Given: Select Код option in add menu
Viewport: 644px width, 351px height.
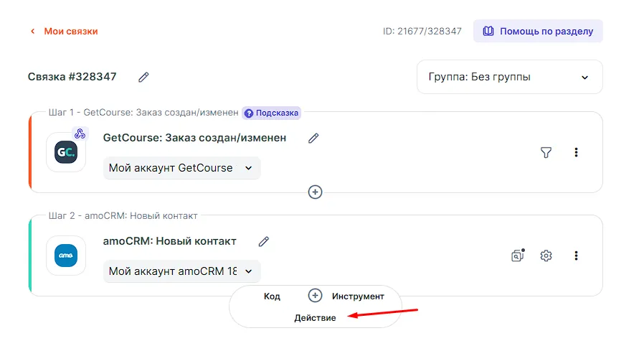Looking at the screenshot, I should tap(272, 296).
